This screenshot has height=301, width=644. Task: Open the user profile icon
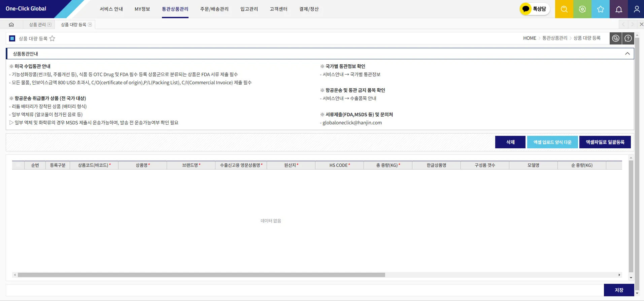636,9
